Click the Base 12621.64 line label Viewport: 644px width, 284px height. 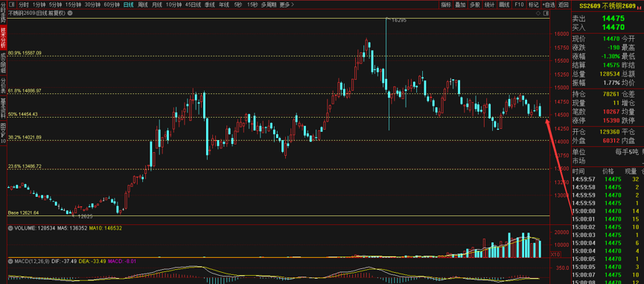(x=23, y=213)
